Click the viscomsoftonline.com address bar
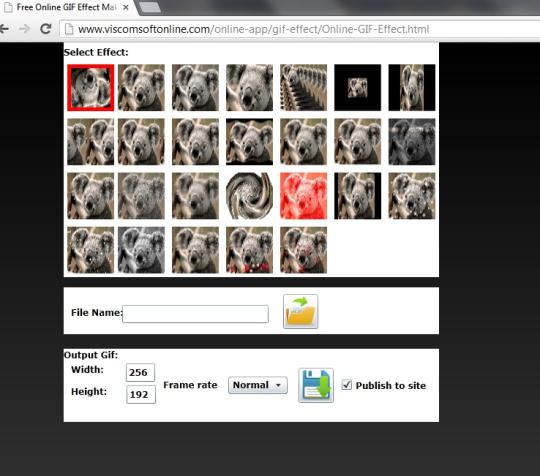The image size is (540, 476). (x=300, y=29)
